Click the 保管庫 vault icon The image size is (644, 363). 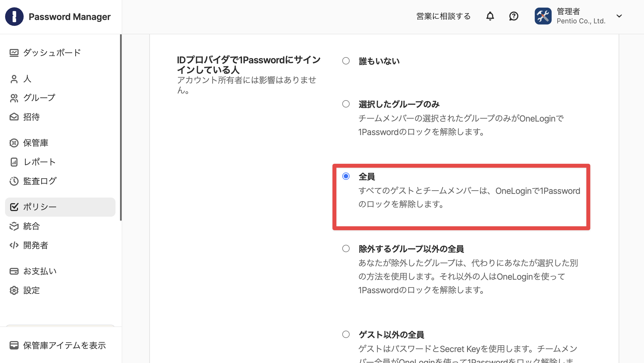coord(14,143)
